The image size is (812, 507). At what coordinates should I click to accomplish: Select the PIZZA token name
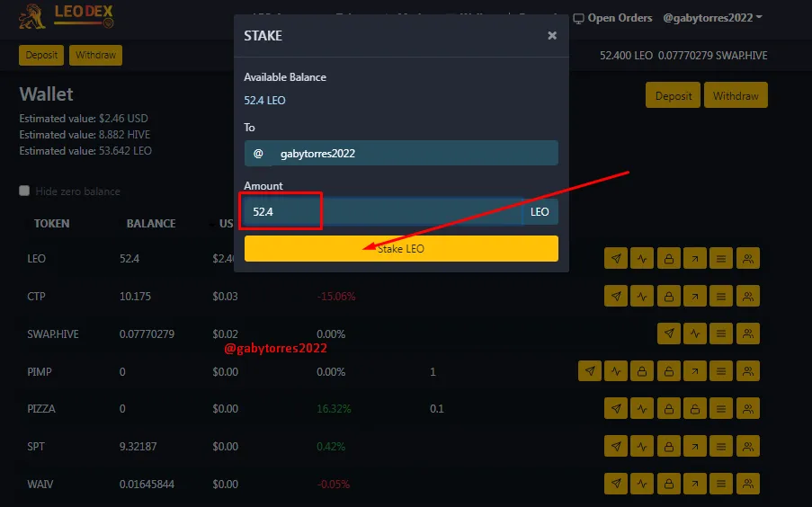pos(41,409)
